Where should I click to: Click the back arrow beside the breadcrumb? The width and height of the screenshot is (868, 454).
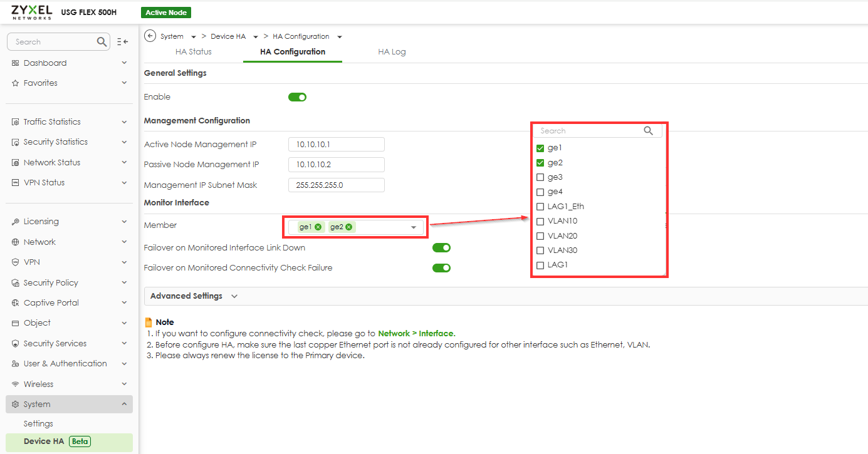[x=150, y=36]
